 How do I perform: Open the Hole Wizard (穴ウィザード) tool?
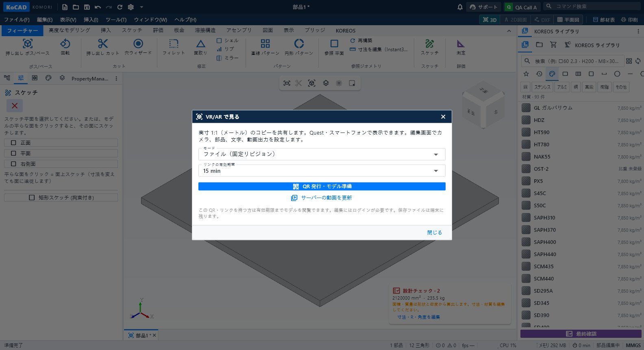[138, 47]
